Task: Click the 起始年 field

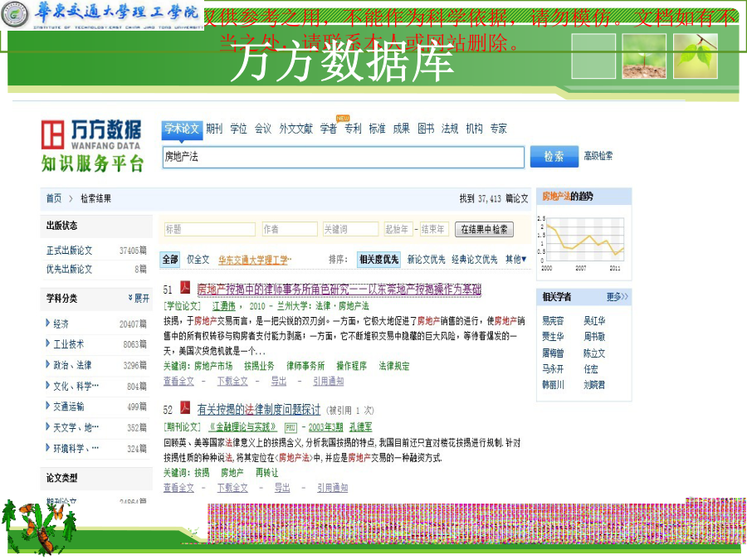Action: pos(398,229)
